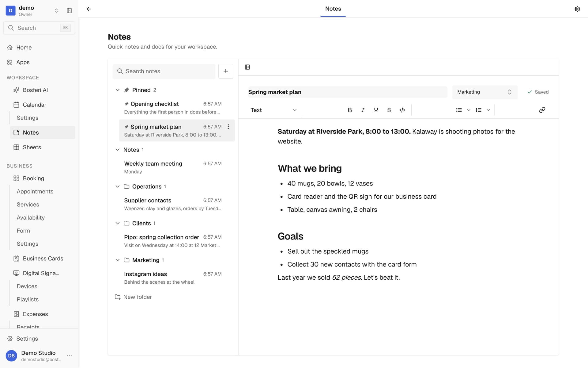588x368 pixels.
Task: Apply strikethrough formatting
Action: pyautogui.click(x=389, y=110)
